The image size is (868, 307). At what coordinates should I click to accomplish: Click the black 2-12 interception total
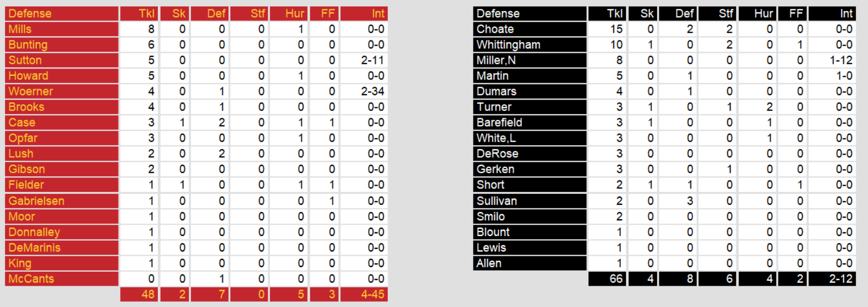click(x=832, y=279)
